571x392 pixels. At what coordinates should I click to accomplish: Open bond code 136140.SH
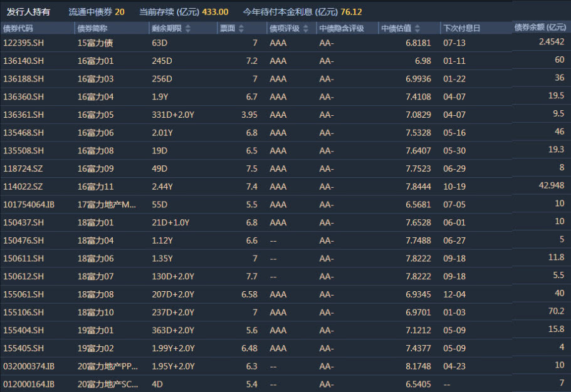point(23,61)
